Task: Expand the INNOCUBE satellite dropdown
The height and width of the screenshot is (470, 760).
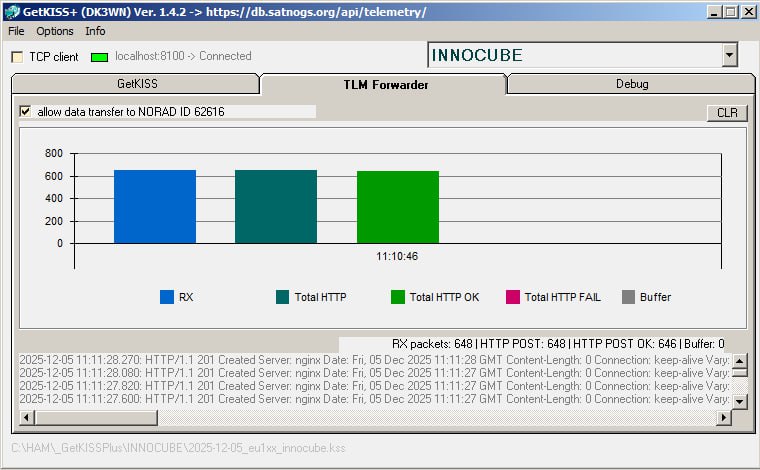Action: [x=729, y=55]
